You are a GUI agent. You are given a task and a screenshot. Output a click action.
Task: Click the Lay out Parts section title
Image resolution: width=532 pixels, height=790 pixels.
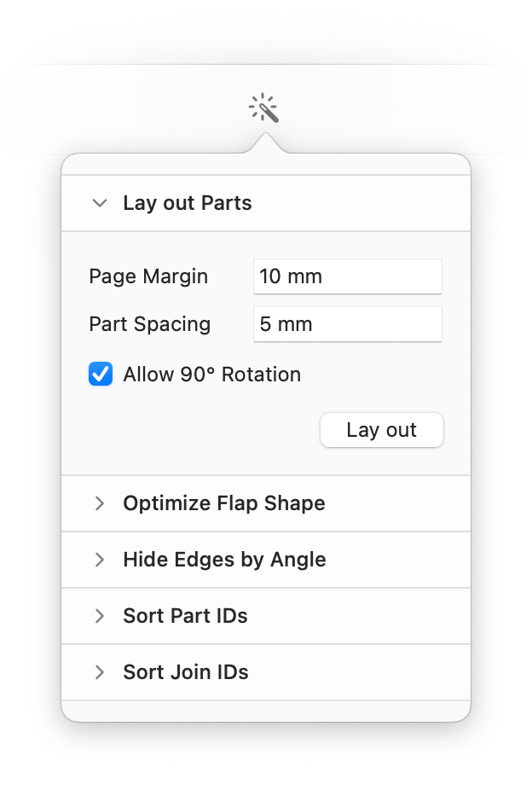tap(188, 203)
